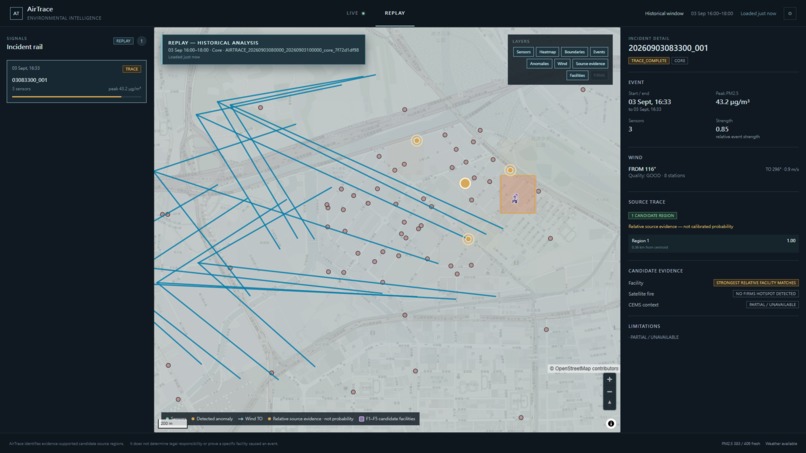Click 'Relative source evidence' legend entry
806x453 pixels.
click(310, 419)
